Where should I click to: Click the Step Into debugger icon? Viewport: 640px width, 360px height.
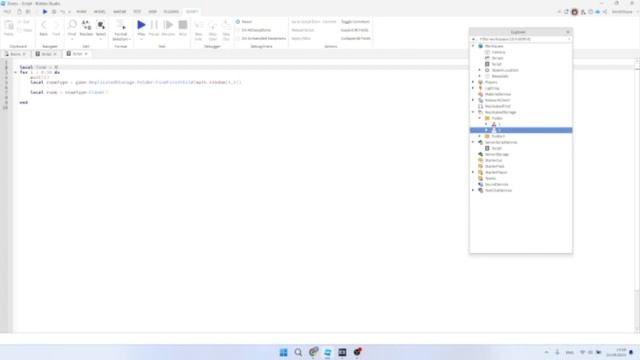click(199, 25)
